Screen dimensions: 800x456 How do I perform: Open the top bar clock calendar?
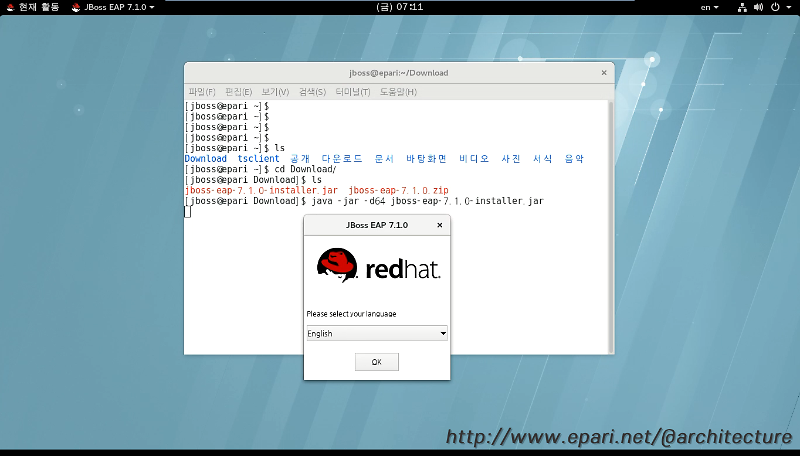click(399, 7)
